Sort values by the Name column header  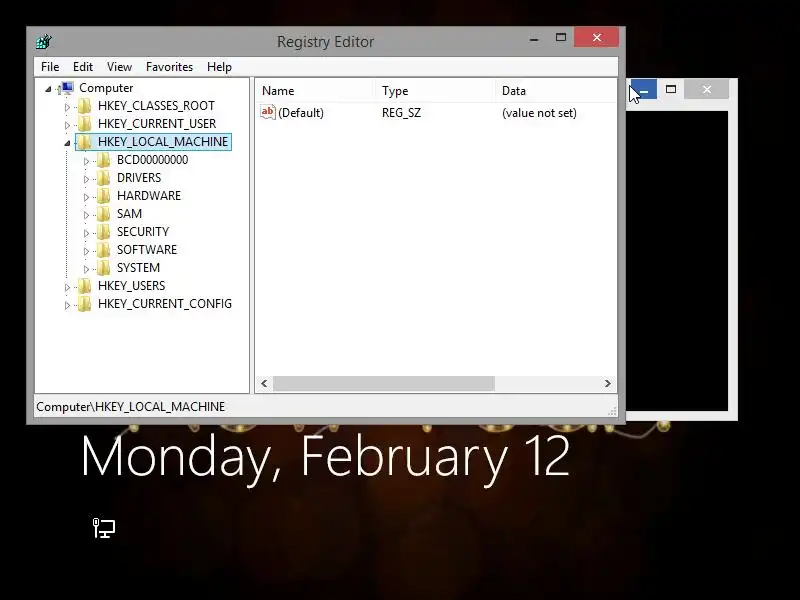(x=314, y=91)
